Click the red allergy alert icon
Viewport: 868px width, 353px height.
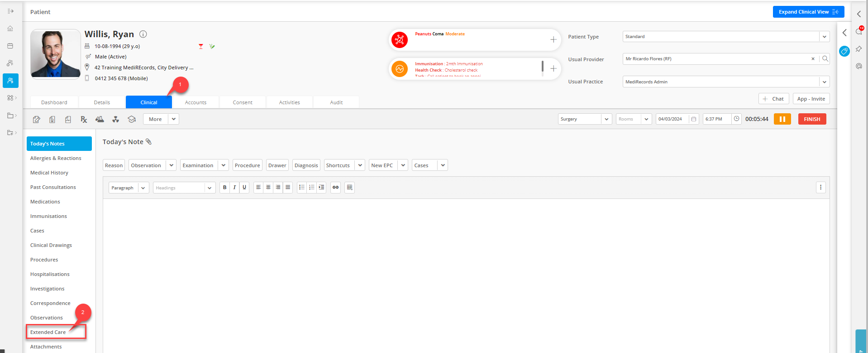point(400,40)
